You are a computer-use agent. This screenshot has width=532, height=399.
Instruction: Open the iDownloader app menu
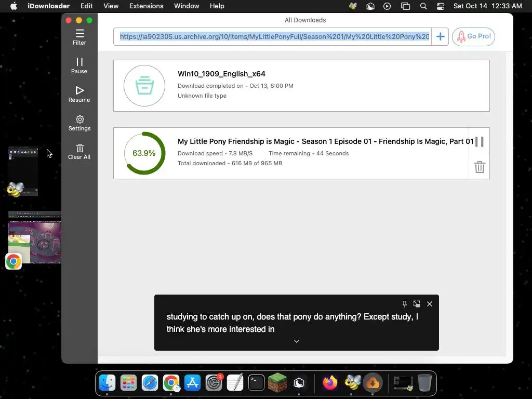click(48, 6)
